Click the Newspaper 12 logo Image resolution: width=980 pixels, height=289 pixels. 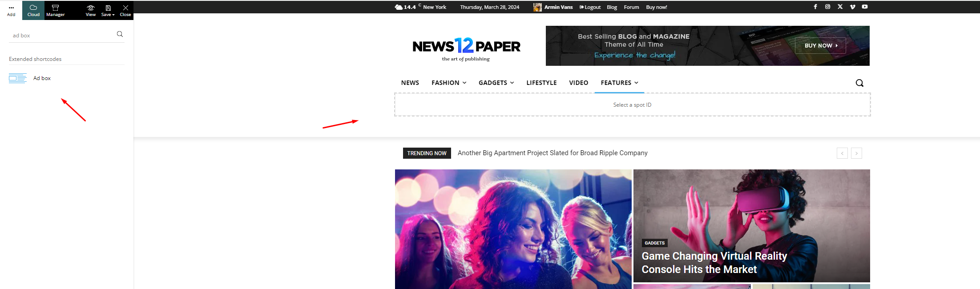466,49
